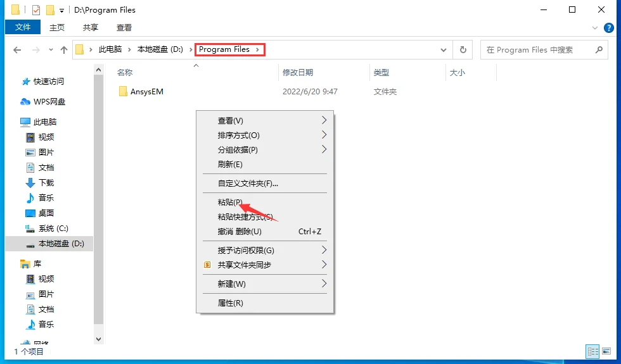Click the Program Files search box
Viewport: 621px width, 364px height.
tap(544, 50)
